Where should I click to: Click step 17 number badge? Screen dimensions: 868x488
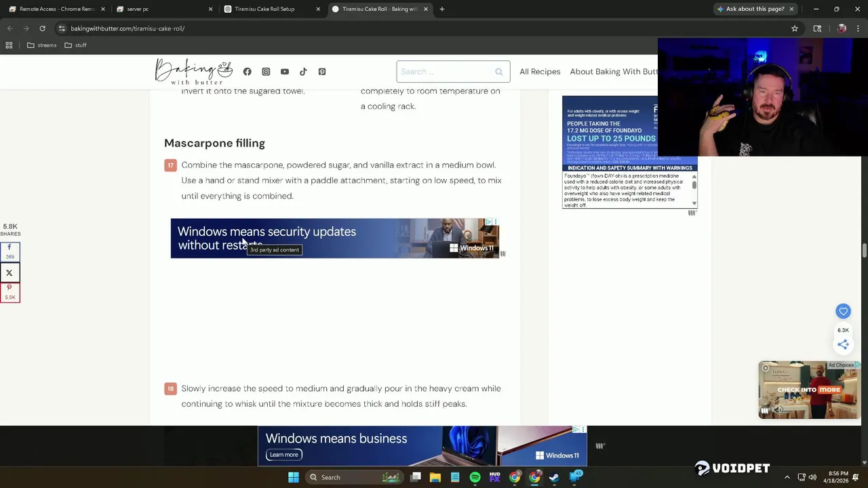tap(170, 165)
